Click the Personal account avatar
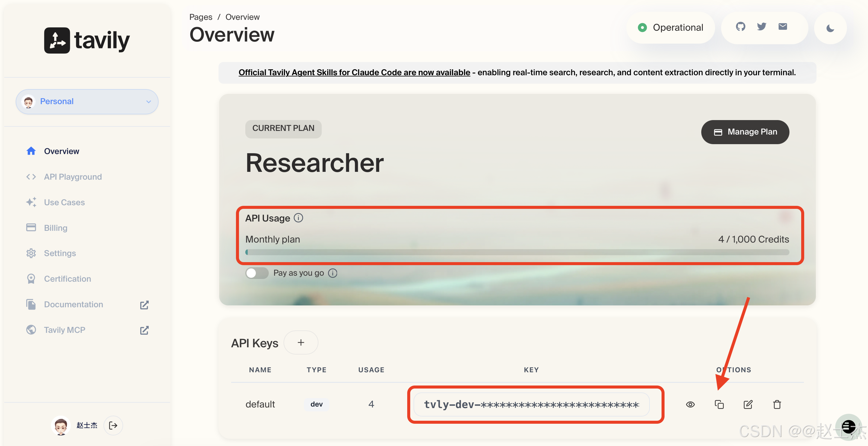Image resolution: width=868 pixels, height=446 pixels. coord(28,101)
